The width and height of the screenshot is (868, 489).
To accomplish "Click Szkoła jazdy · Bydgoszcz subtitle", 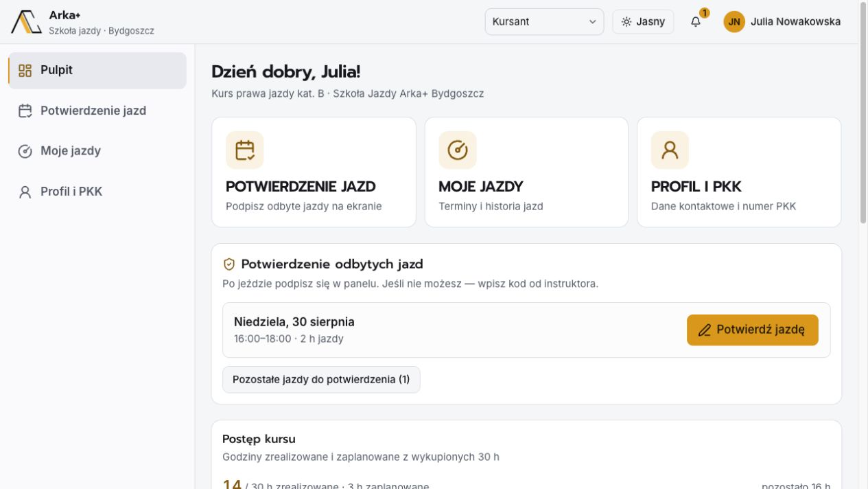I will point(102,31).
